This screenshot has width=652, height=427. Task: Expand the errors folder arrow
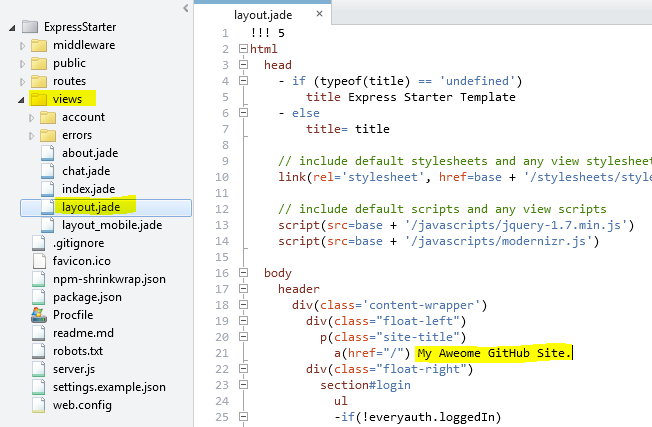click(x=32, y=136)
